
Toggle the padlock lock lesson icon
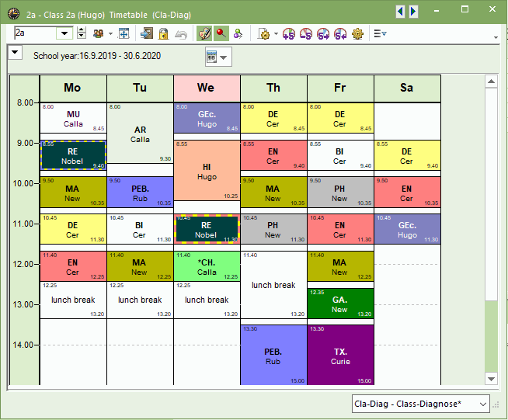pos(164,33)
